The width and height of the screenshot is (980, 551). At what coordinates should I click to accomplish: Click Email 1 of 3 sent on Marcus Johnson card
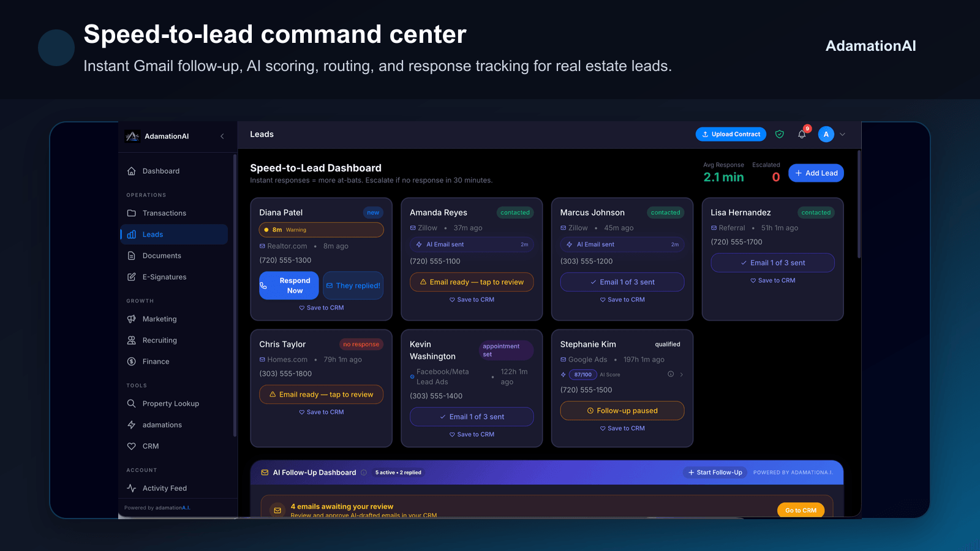point(622,282)
